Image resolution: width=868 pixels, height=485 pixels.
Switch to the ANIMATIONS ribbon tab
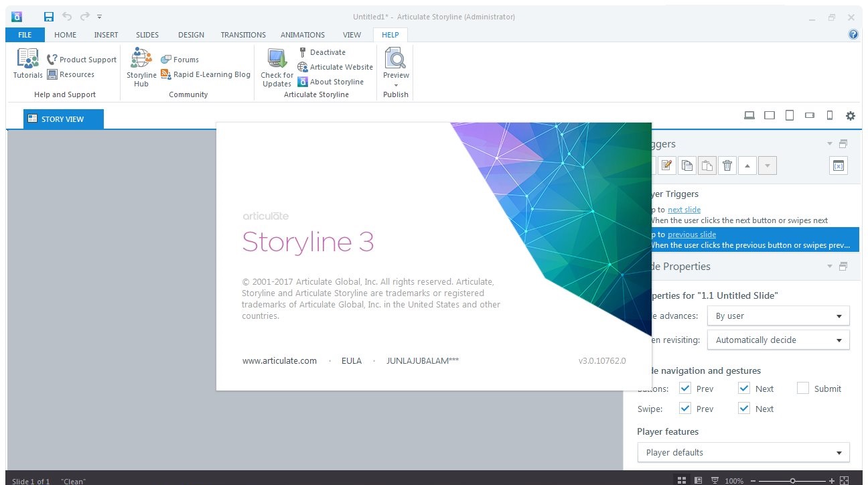(x=302, y=35)
